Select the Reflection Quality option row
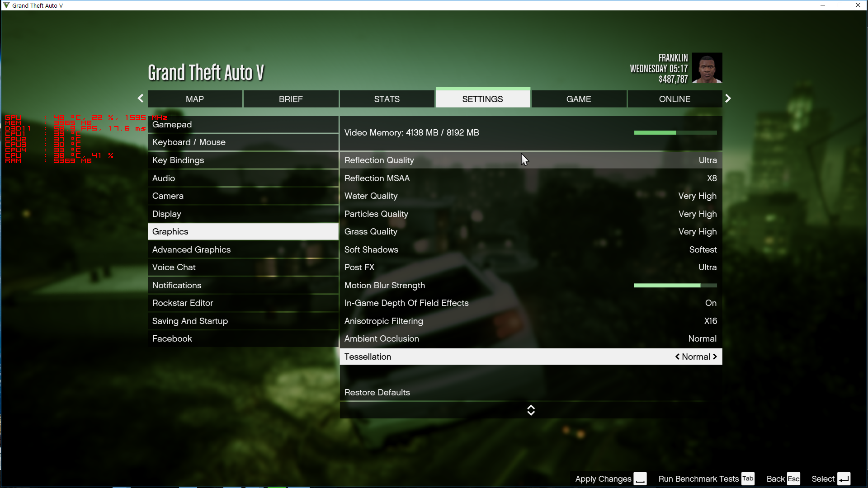868x488 pixels. point(531,160)
